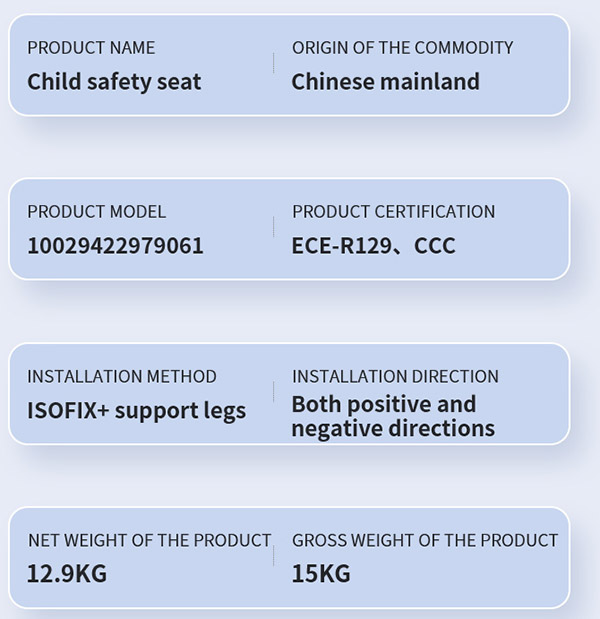The width and height of the screenshot is (600, 619).
Task: Click the CCC certification text
Action: click(435, 245)
